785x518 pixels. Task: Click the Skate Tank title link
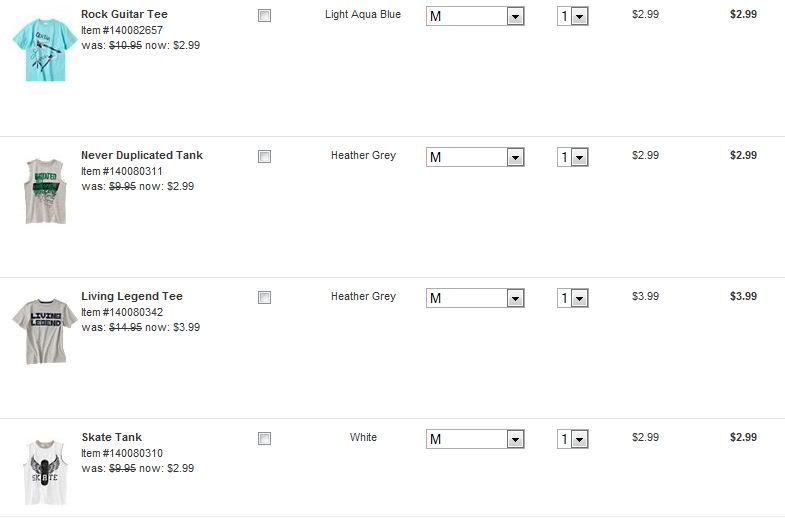[x=112, y=437]
